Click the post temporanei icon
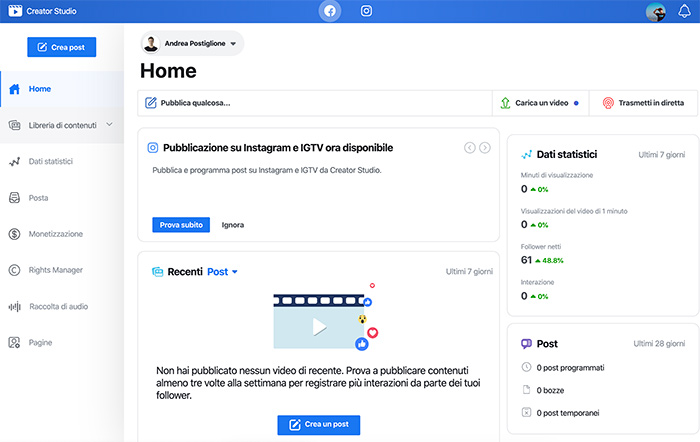The height and width of the screenshot is (442, 700). pyautogui.click(x=526, y=412)
